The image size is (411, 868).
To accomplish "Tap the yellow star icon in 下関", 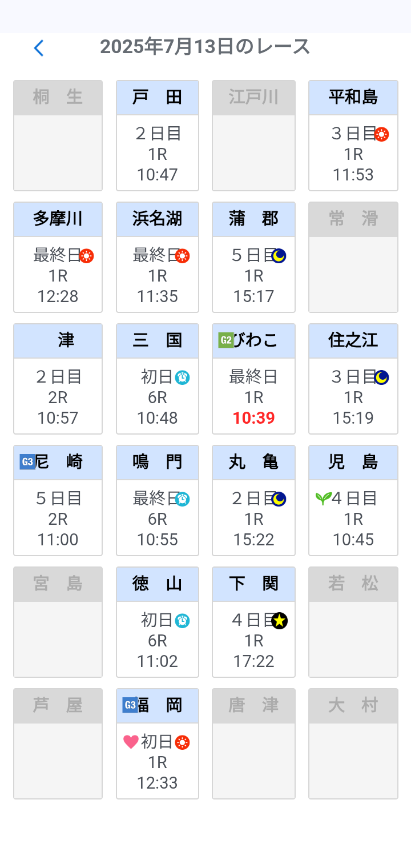I will coord(279,621).
